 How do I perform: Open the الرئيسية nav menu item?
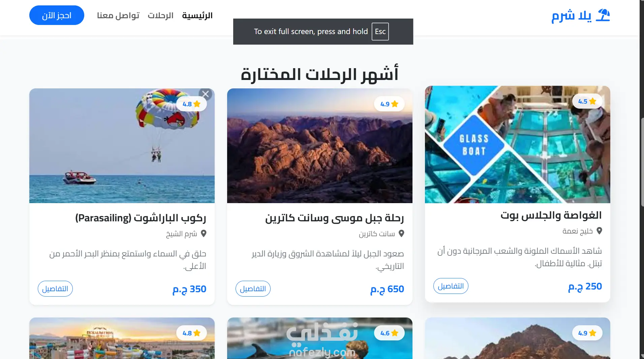[197, 16]
